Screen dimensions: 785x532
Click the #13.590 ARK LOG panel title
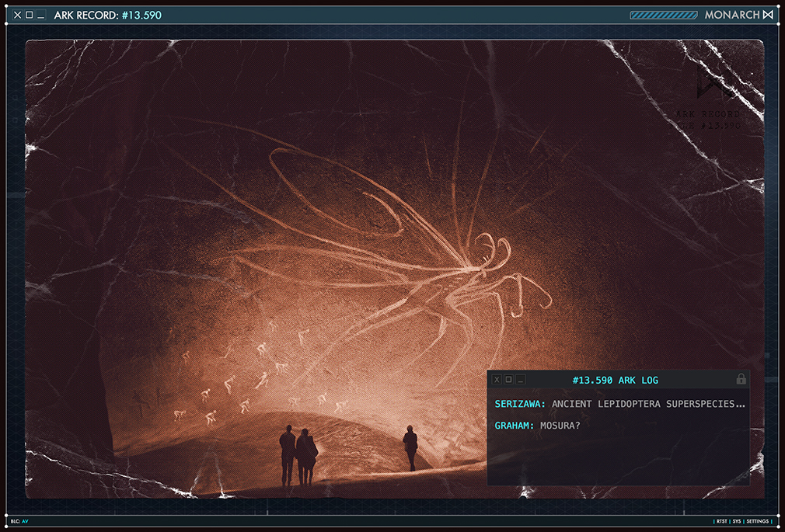coord(615,380)
